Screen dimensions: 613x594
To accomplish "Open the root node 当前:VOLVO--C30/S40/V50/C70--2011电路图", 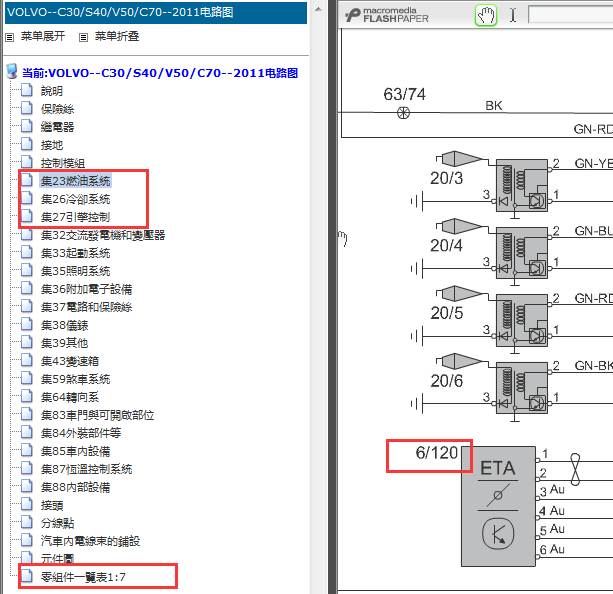I will pyautogui.click(x=160, y=73).
